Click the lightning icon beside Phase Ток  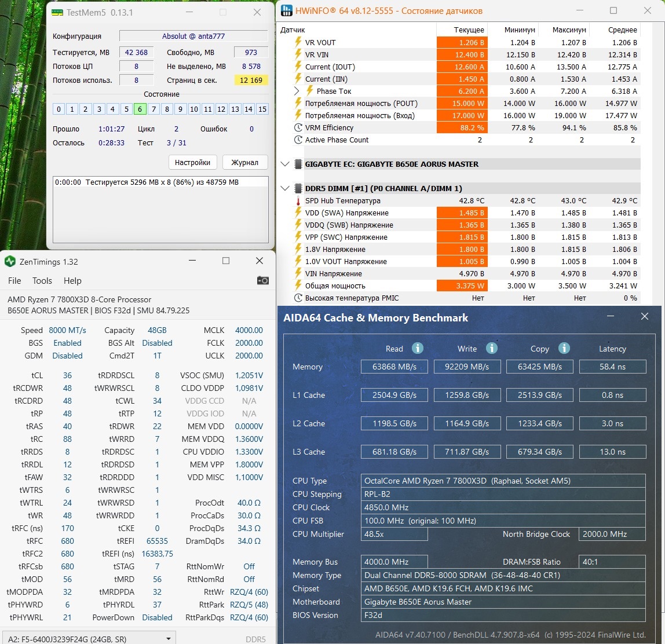[309, 91]
